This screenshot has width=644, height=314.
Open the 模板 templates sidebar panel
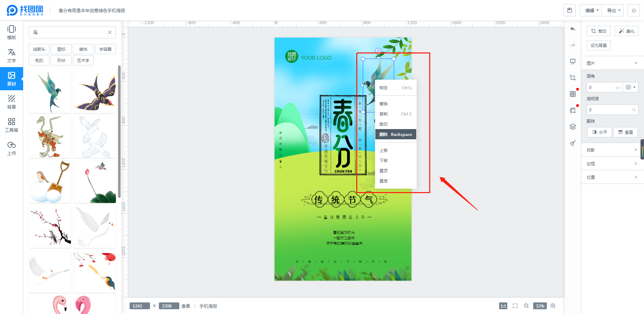(x=12, y=32)
